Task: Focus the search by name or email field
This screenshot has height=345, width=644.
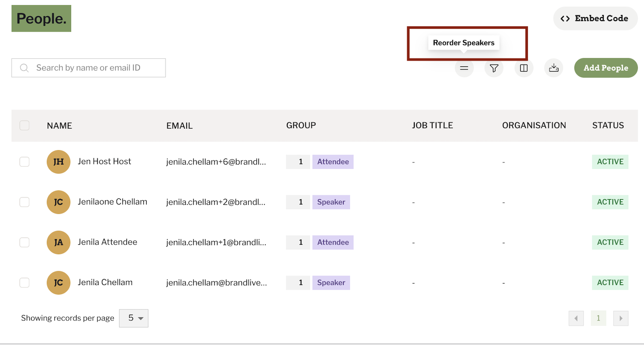Action: (88, 68)
